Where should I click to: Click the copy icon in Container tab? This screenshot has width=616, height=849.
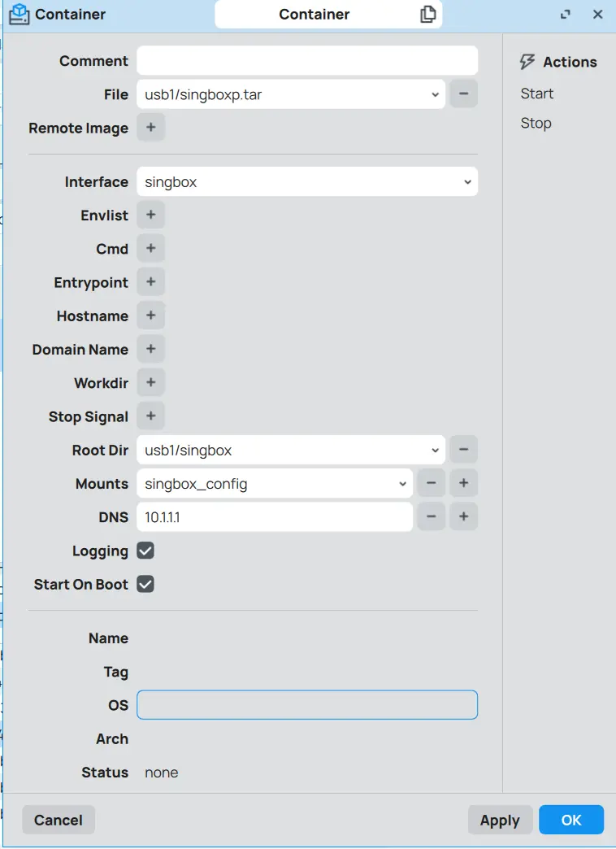427,14
